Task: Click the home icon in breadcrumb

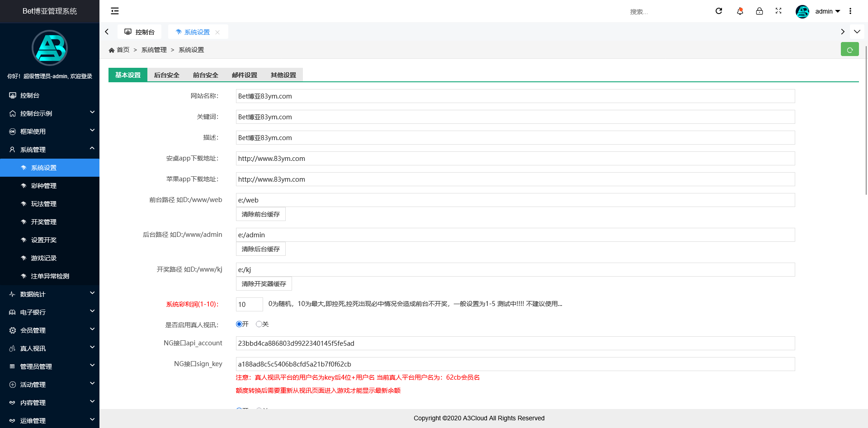Action: 112,50
